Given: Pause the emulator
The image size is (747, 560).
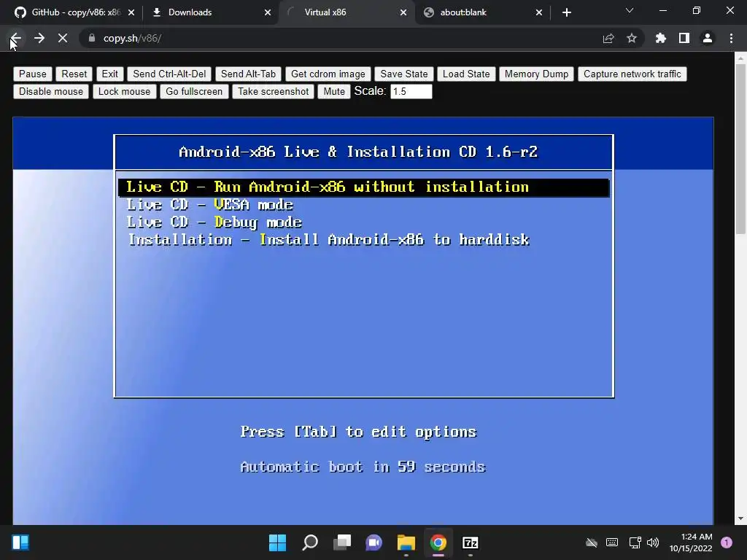Looking at the screenshot, I should coord(32,74).
